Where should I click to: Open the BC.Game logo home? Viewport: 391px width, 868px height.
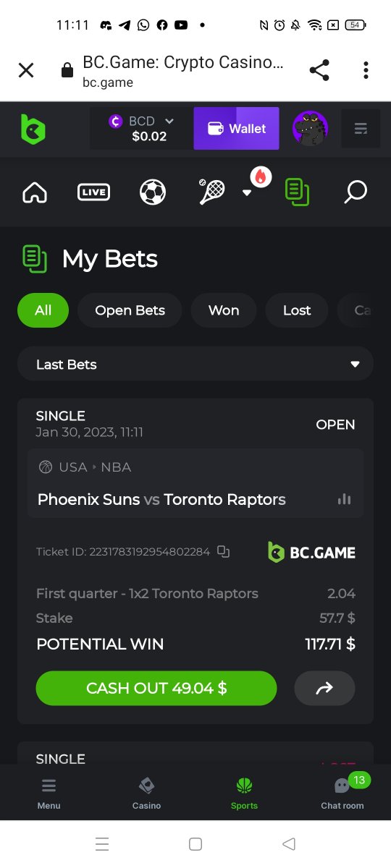point(33,129)
